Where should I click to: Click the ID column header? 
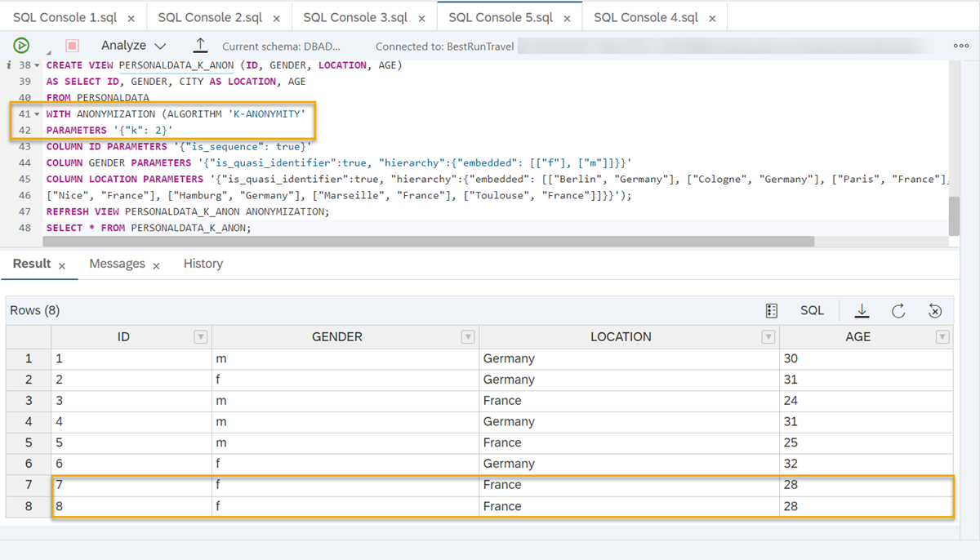(x=123, y=337)
